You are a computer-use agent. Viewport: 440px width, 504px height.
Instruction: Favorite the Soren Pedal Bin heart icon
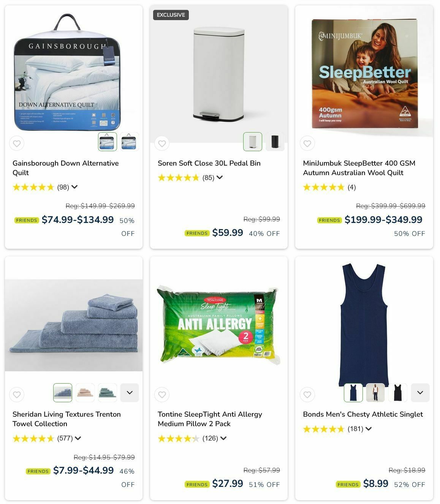[x=162, y=144]
